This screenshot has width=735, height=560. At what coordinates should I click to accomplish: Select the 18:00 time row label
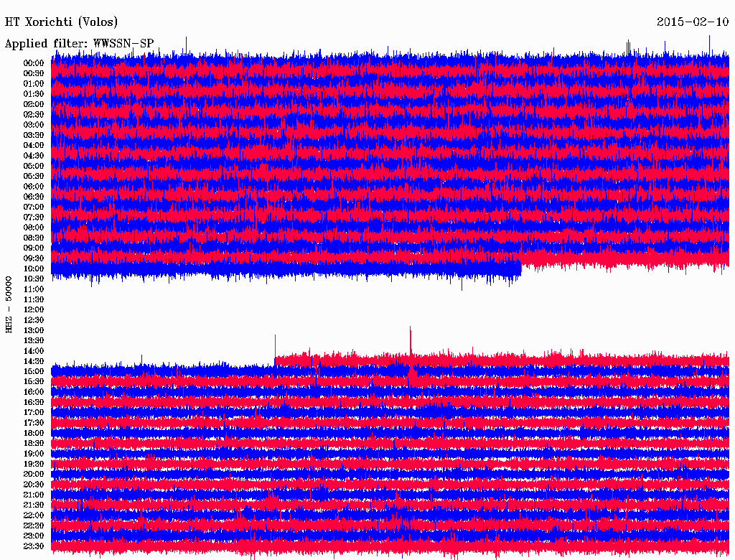tap(34, 433)
